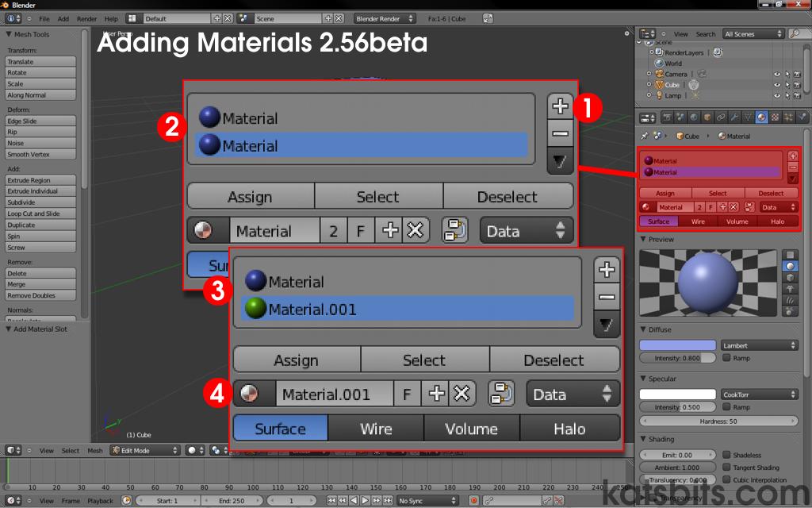Viewport: 812px width, 508px height.
Task: Click add new screen layout plus icon
Action: click(x=217, y=18)
